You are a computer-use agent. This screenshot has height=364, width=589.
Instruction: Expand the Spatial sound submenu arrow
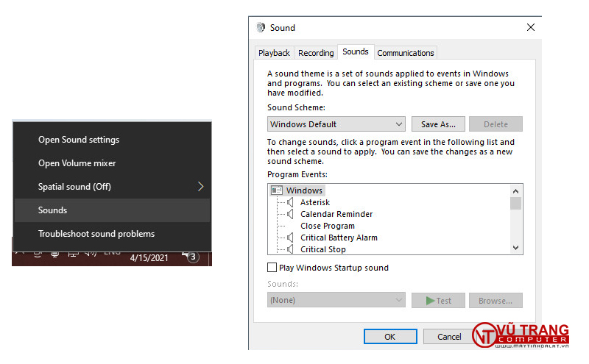pos(200,187)
